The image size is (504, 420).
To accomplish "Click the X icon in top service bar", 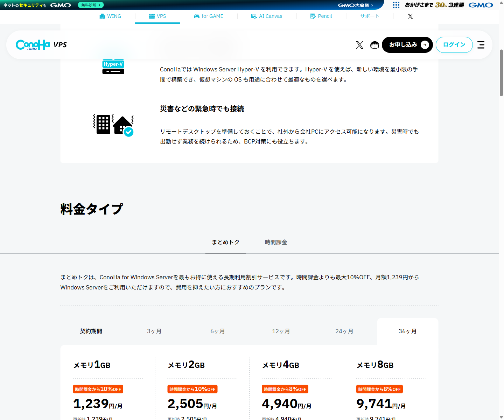I will pyautogui.click(x=410, y=16).
